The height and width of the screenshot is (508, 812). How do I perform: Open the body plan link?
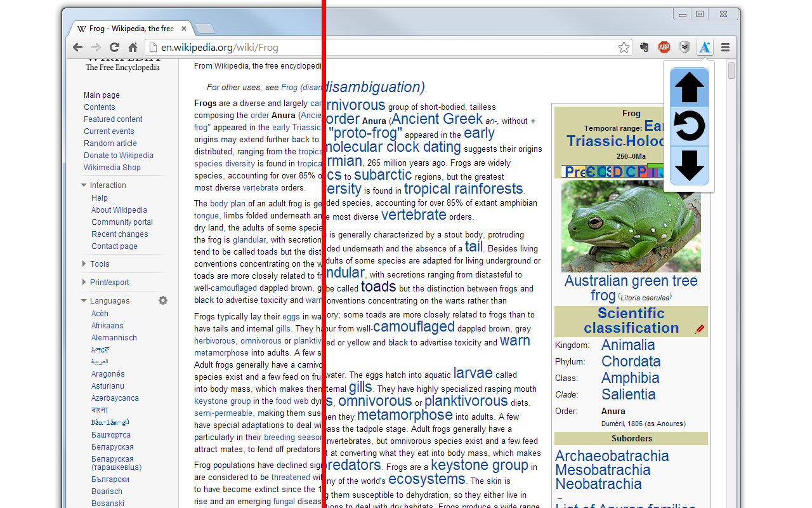point(228,204)
